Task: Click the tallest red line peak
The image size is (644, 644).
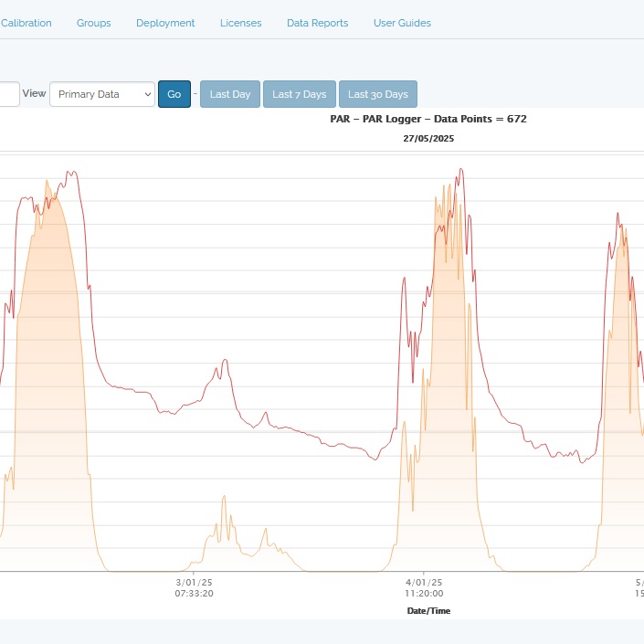Action: (x=462, y=169)
